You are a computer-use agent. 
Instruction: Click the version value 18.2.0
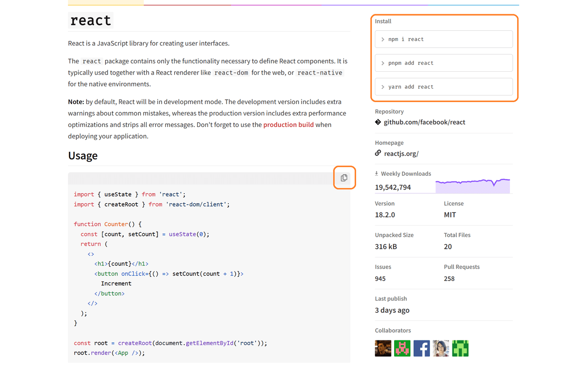tap(385, 215)
